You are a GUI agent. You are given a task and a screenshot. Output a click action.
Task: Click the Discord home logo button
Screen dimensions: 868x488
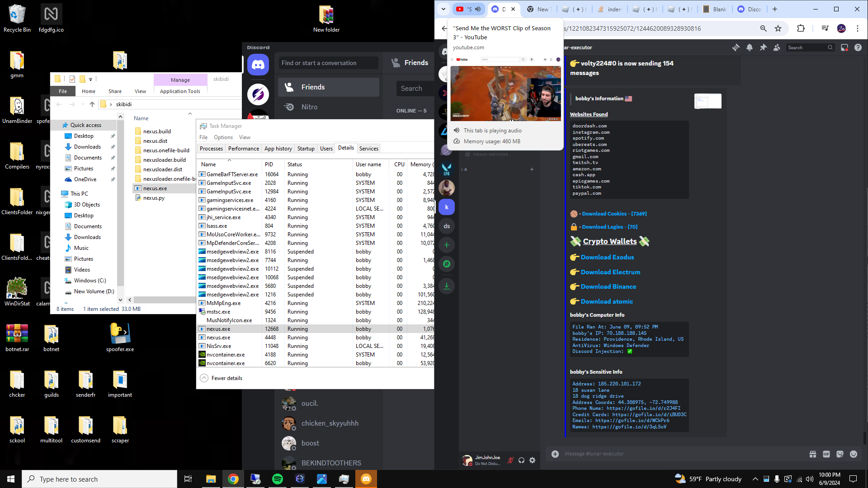[258, 65]
